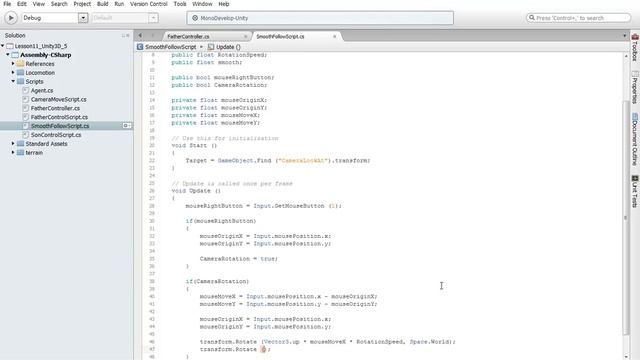Open the Default target dropdown
This screenshot has height=360, width=640.
tap(153, 18)
